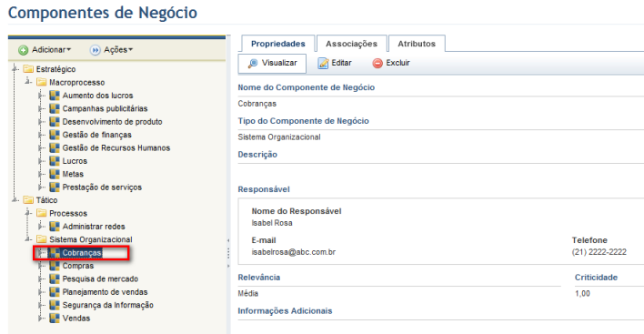644x334 pixels.
Task: Click the name Isabel Rosa
Action: tap(272, 223)
